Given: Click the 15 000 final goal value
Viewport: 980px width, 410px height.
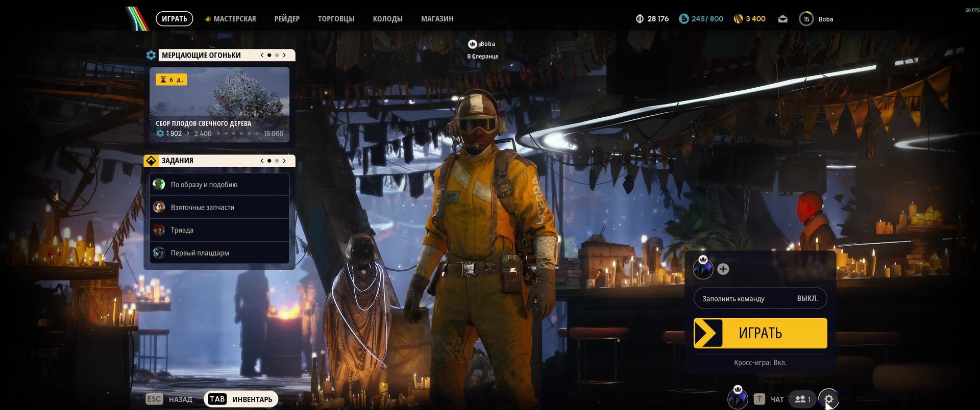Looking at the screenshot, I should 273,134.
